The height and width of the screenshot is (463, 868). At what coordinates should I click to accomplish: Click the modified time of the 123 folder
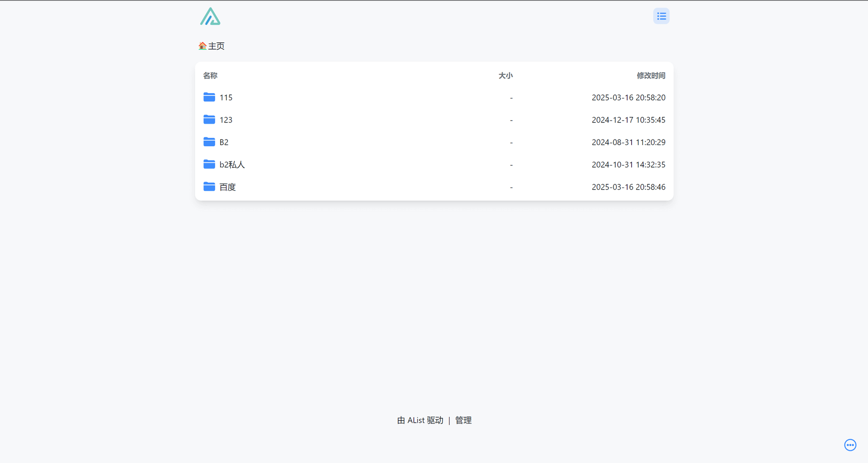[628, 120]
